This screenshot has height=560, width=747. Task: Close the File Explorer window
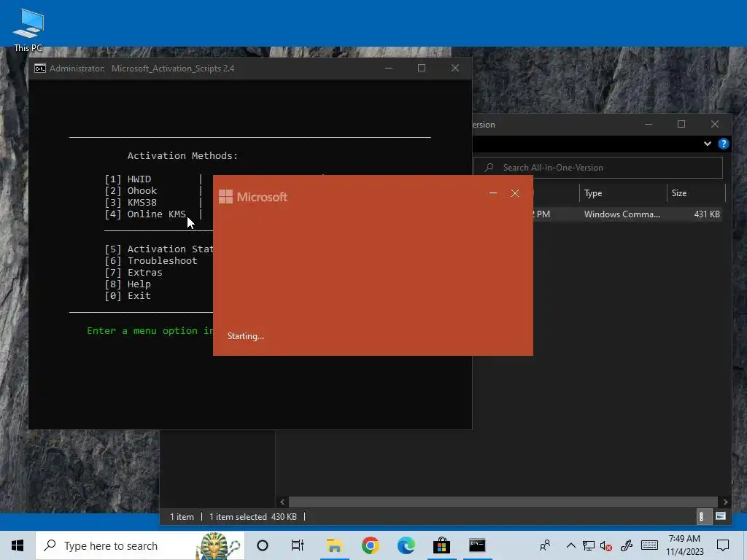(x=715, y=124)
